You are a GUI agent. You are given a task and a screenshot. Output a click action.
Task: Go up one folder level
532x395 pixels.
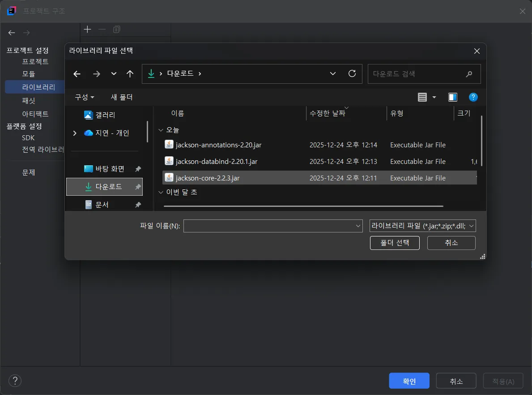point(130,74)
